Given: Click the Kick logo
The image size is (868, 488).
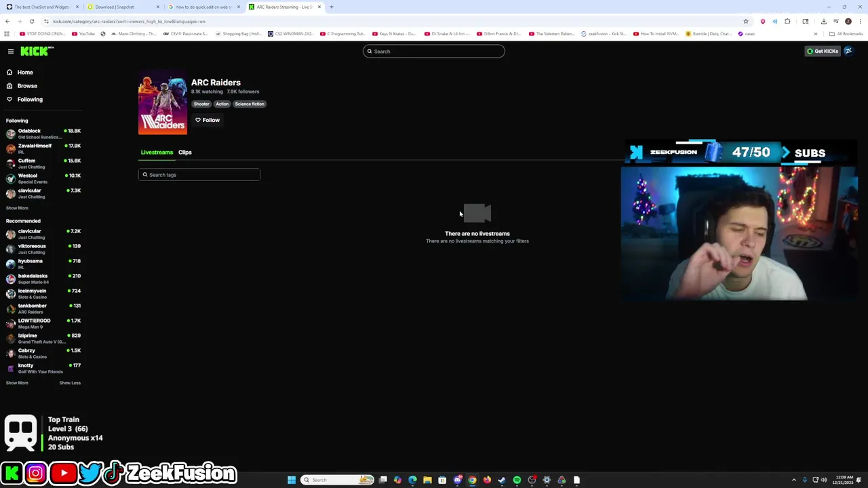Looking at the screenshot, I should 37,51.
